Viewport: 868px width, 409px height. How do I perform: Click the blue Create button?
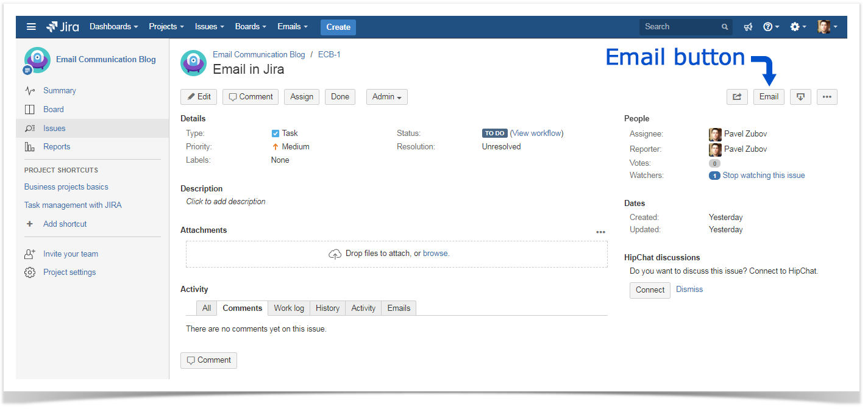point(338,27)
